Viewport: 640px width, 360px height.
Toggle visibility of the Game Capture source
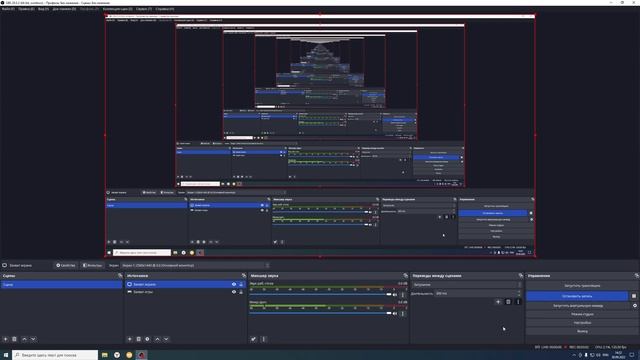point(234,292)
